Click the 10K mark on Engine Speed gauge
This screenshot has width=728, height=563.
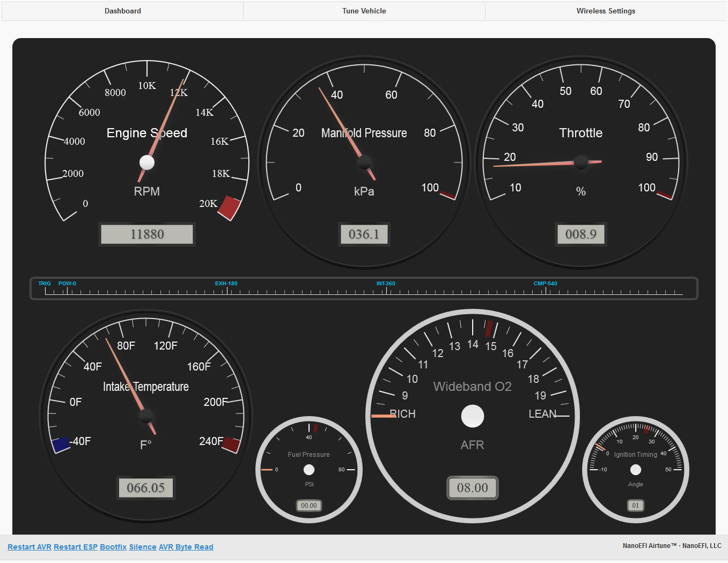tap(147, 86)
